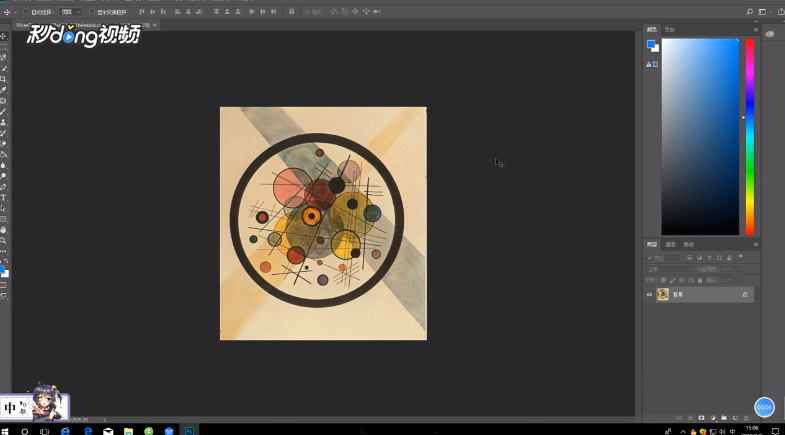Click the delete layer trash icon
Screen dimensions: 785x435
(x=746, y=418)
